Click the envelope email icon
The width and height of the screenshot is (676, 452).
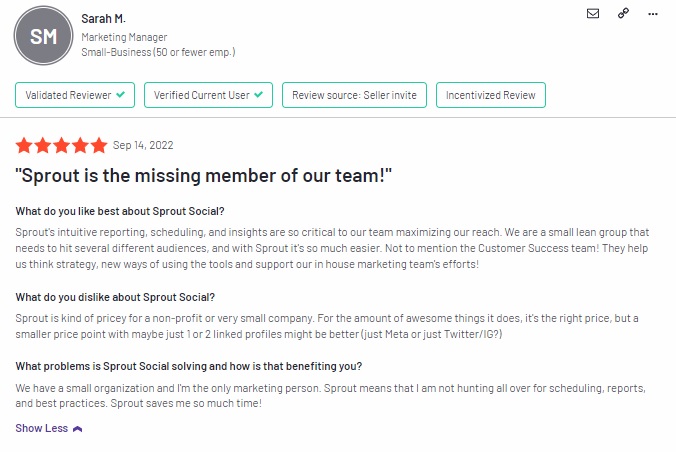593,14
